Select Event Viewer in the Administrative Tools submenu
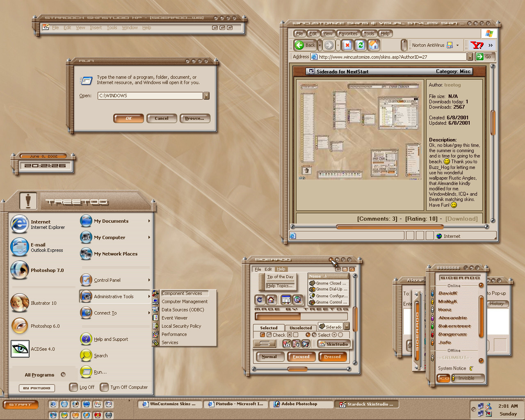The height and width of the screenshot is (420, 525). point(174,318)
